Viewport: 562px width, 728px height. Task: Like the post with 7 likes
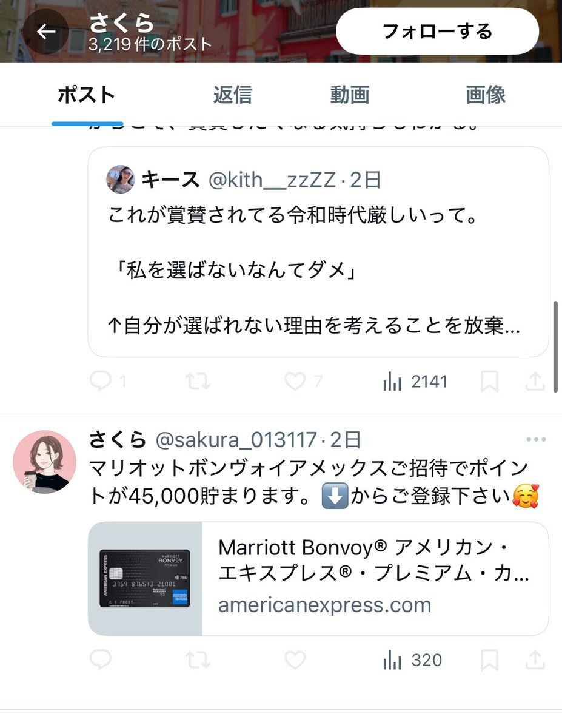click(x=303, y=382)
